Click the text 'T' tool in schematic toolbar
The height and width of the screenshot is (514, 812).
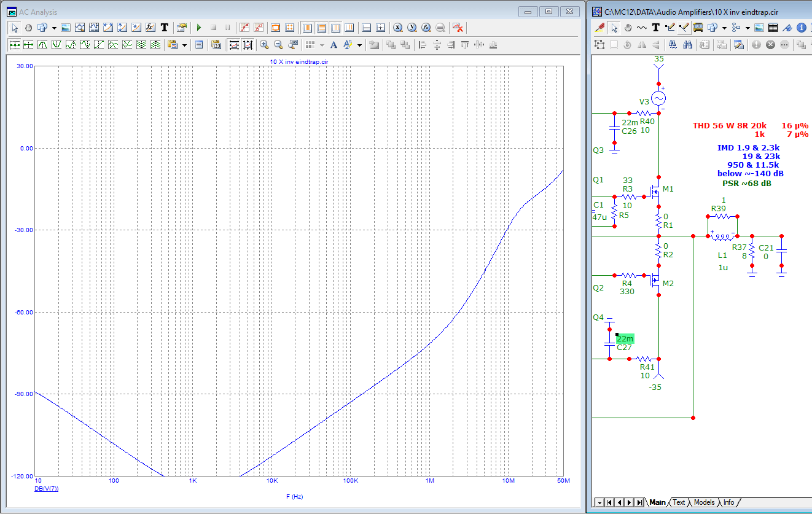pos(656,28)
